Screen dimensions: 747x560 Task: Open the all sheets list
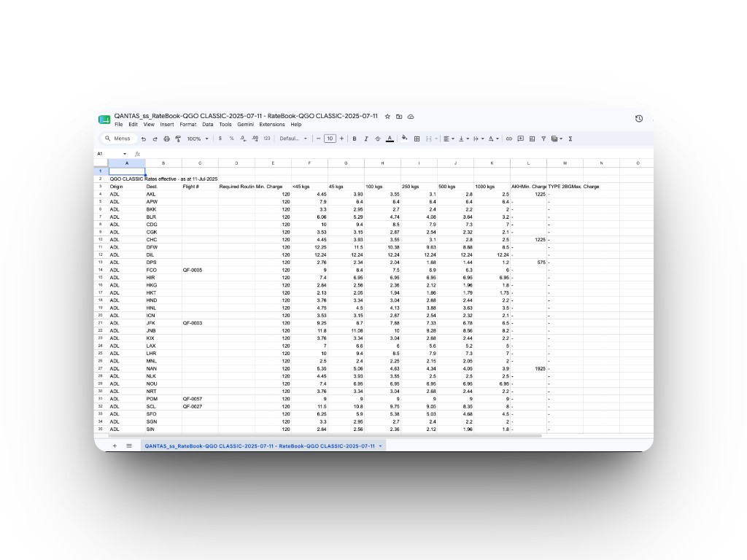pyautogui.click(x=129, y=446)
